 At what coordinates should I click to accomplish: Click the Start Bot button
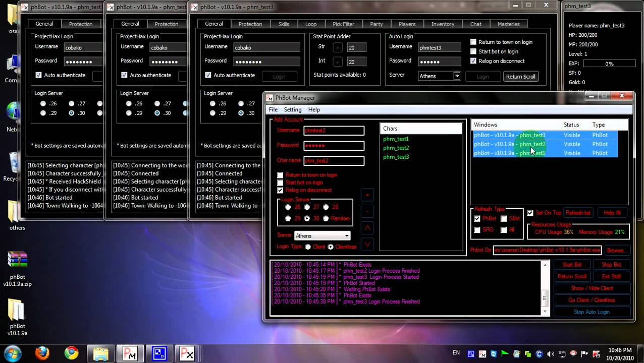[x=572, y=265]
